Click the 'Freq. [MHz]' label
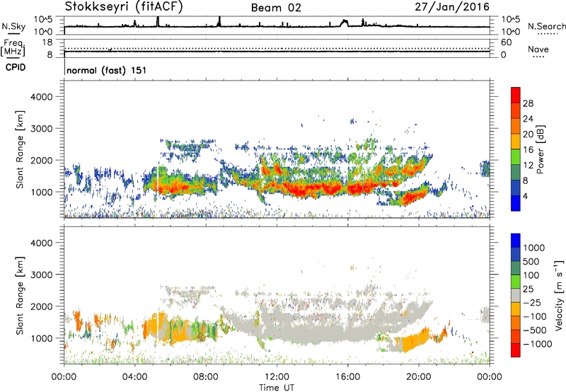This screenshot has height=392, width=566. pyautogui.click(x=13, y=47)
